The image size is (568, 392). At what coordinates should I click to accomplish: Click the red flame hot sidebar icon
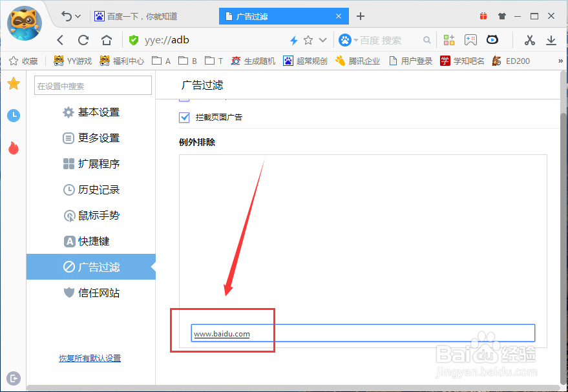(x=14, y=148)
